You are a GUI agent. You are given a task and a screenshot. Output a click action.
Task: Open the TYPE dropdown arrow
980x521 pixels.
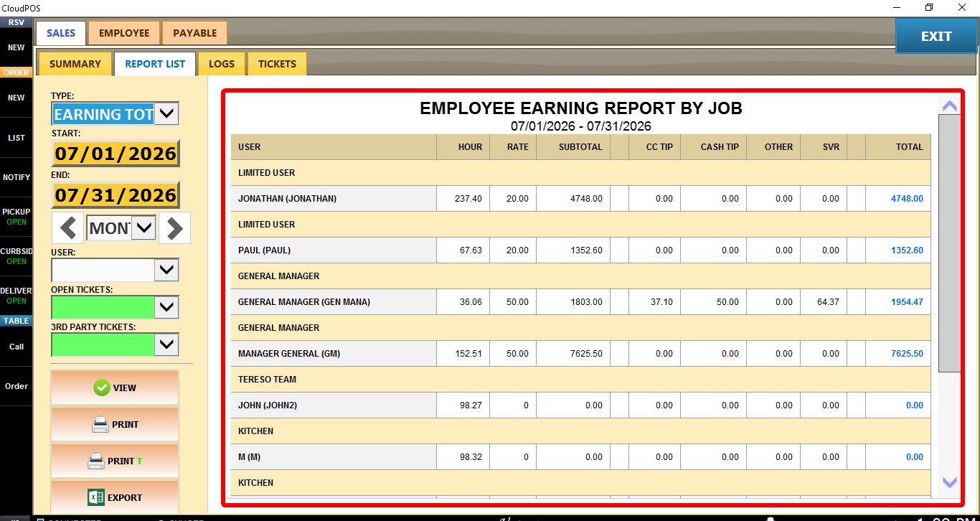click(x=166, y=113)
